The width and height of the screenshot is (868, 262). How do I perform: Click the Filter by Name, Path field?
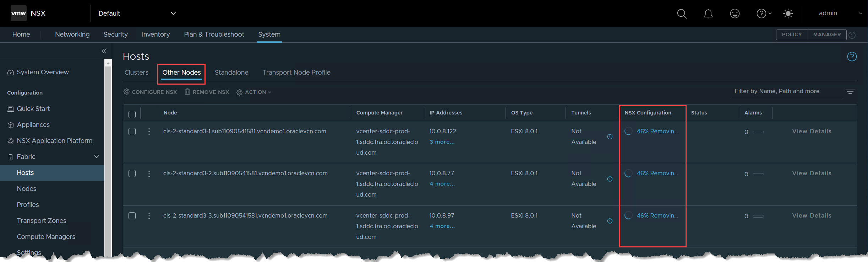[x=787, y=91]
